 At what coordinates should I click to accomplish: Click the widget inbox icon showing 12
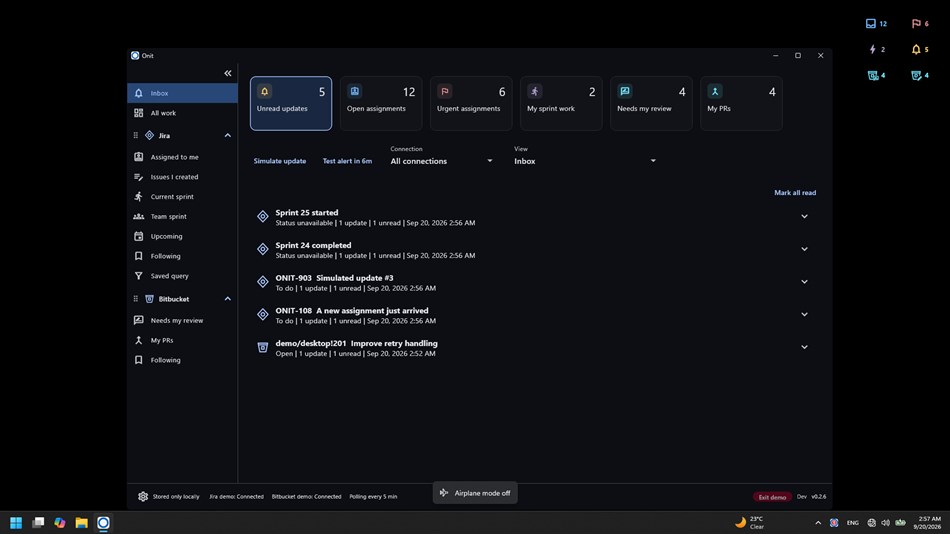click(871, 24)
